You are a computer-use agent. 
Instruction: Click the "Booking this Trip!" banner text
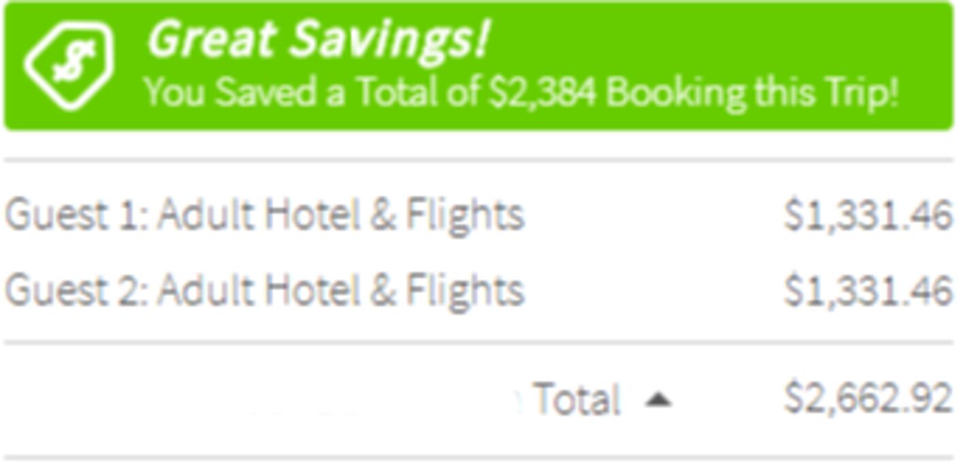click(x=751, y=92)
